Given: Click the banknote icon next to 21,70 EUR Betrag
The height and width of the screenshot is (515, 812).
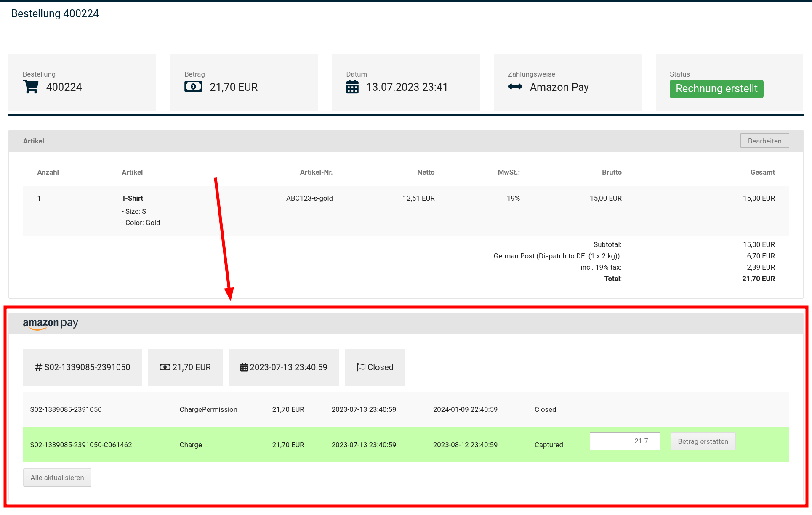Looking at the screenshot, I should [193, 87].
